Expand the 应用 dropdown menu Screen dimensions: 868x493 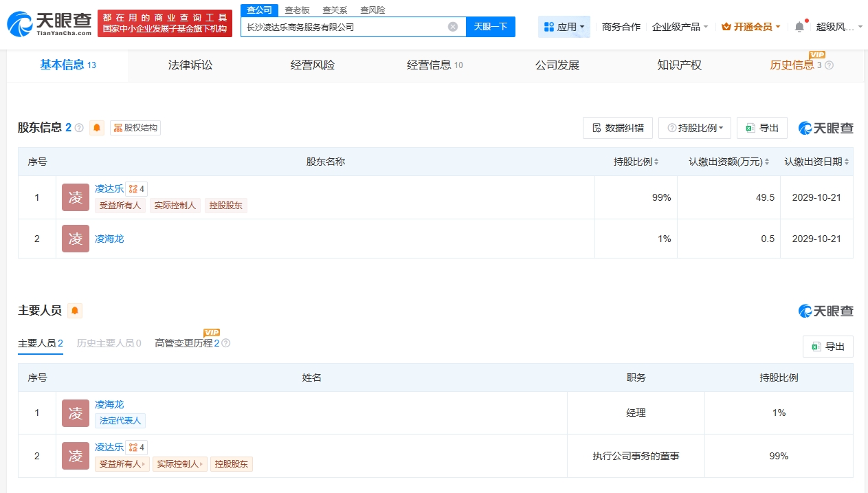pos(564,27)
